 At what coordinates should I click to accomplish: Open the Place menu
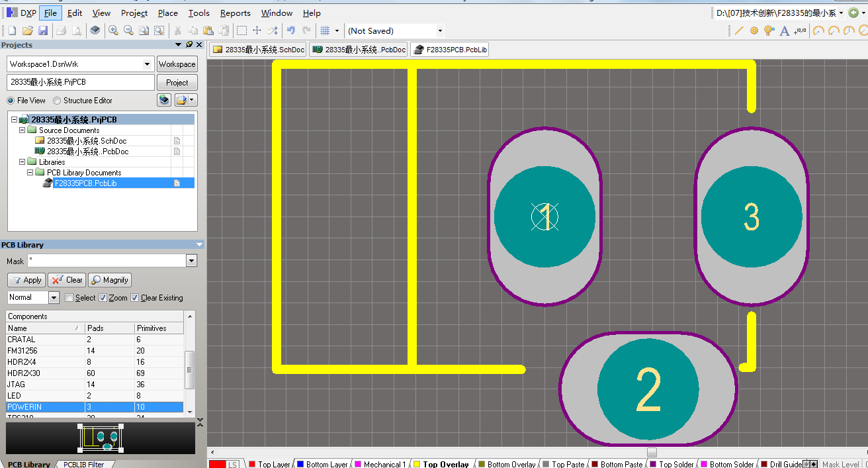pyautogui.click(x=168, y=13)
